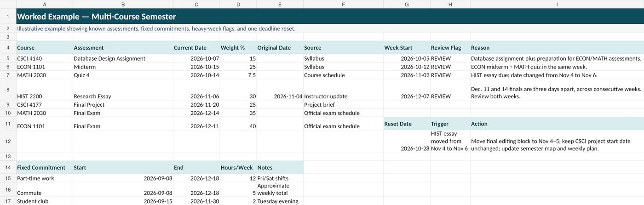Screen dimensions: 644x205
Task: Click the 'Source' header cell
Action: (x=343, y=47)
